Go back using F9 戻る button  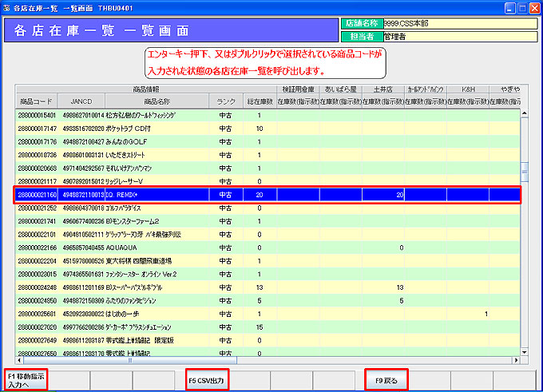tap(386, 380)
